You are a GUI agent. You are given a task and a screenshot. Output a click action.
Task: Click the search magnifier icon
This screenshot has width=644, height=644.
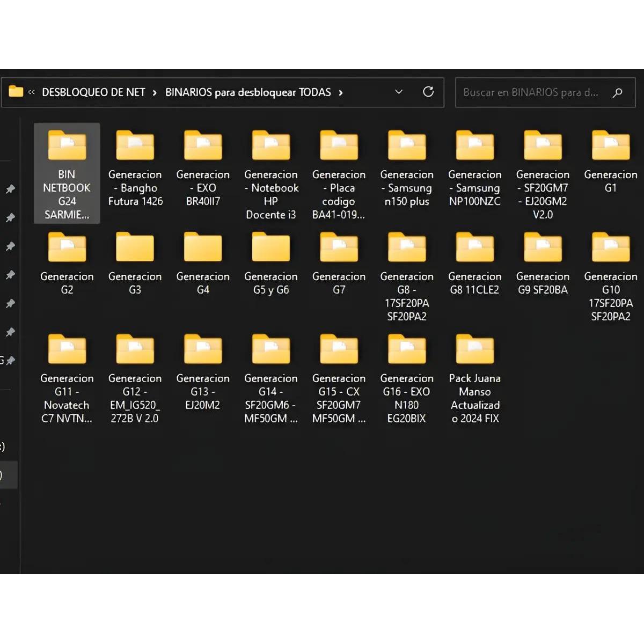pyautogui.click(x=618, y=92)
